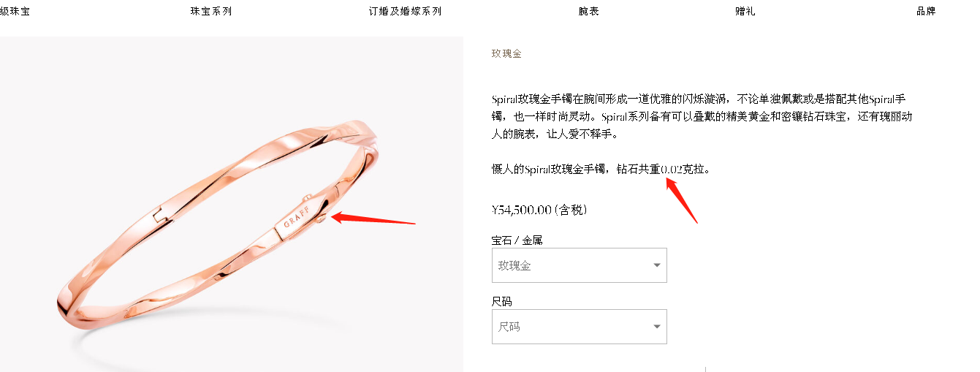Click the 玫瑰金 product title heading
980x372 pixels.
click(506, 53)
